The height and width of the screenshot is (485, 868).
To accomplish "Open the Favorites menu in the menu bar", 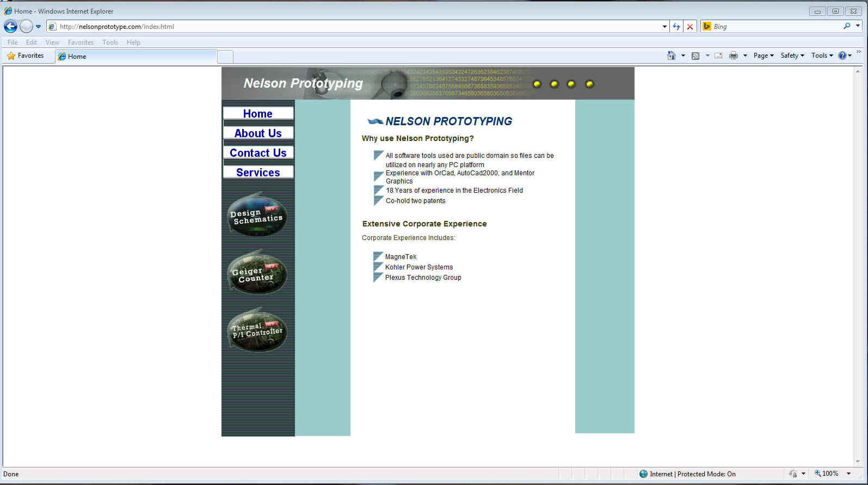I will pos(81,42).
